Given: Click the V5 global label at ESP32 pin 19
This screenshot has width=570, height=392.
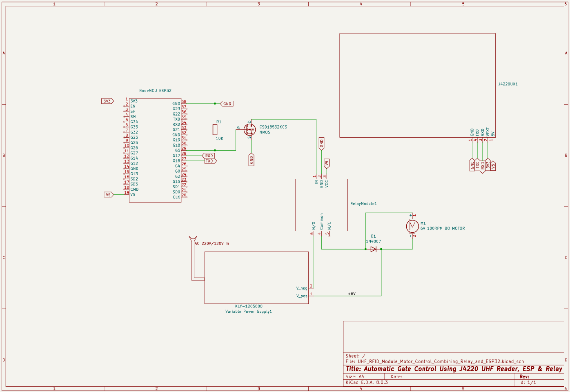Looking at the screenshot, I should click(109, 194).
